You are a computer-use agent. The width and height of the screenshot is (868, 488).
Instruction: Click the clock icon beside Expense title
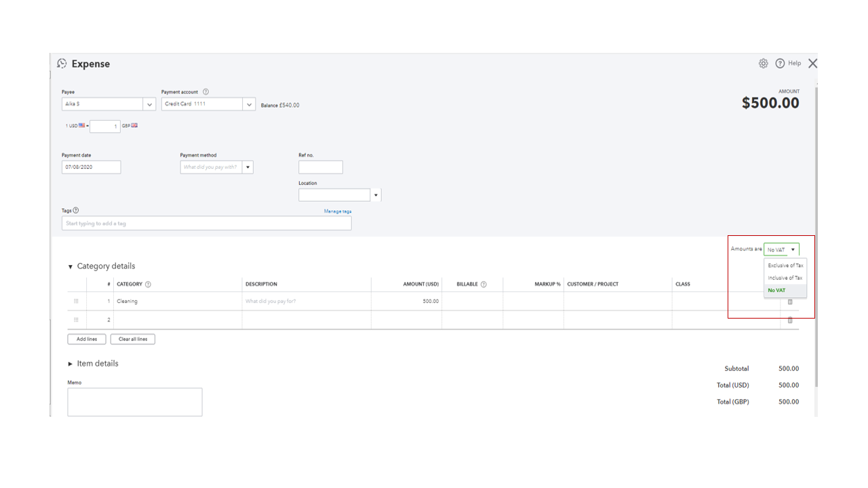coord(62,63)
